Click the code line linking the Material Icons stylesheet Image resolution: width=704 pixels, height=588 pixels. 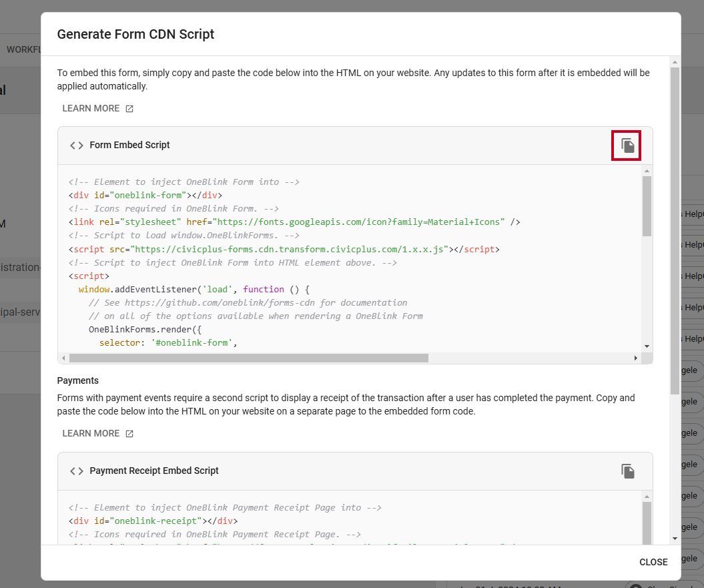pos(294,222)
